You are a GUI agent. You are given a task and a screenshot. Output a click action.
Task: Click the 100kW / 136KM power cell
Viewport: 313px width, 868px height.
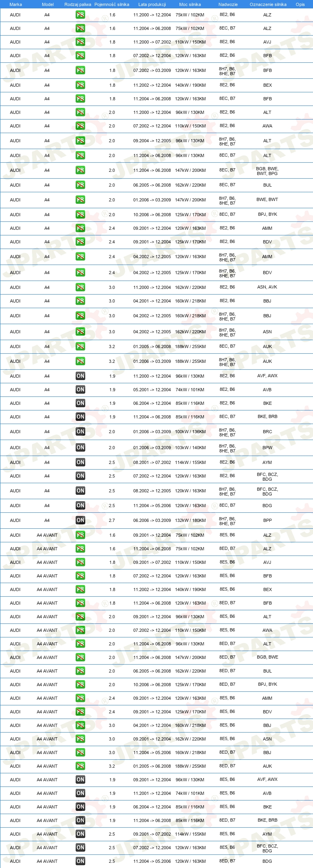coord(190,432)
